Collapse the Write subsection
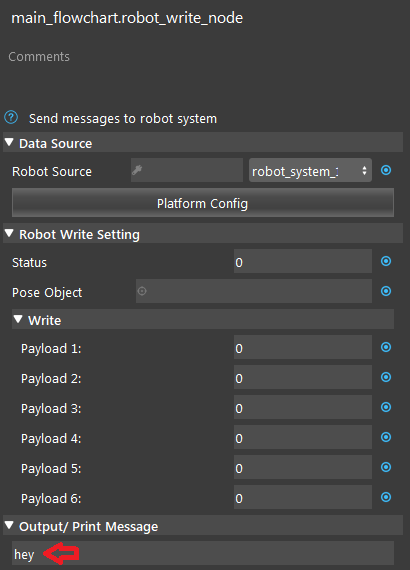 [18, 319]
